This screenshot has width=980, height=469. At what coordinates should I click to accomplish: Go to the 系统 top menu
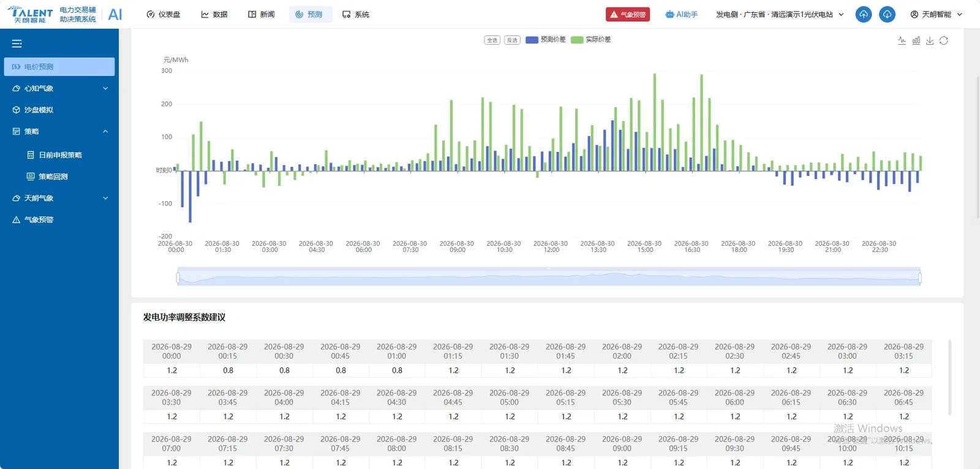click(356, 14)
